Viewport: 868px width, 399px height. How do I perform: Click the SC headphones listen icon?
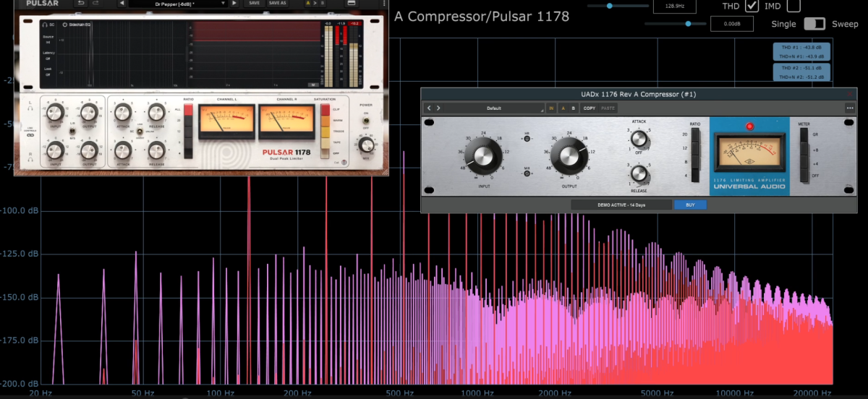click(46, 25)
